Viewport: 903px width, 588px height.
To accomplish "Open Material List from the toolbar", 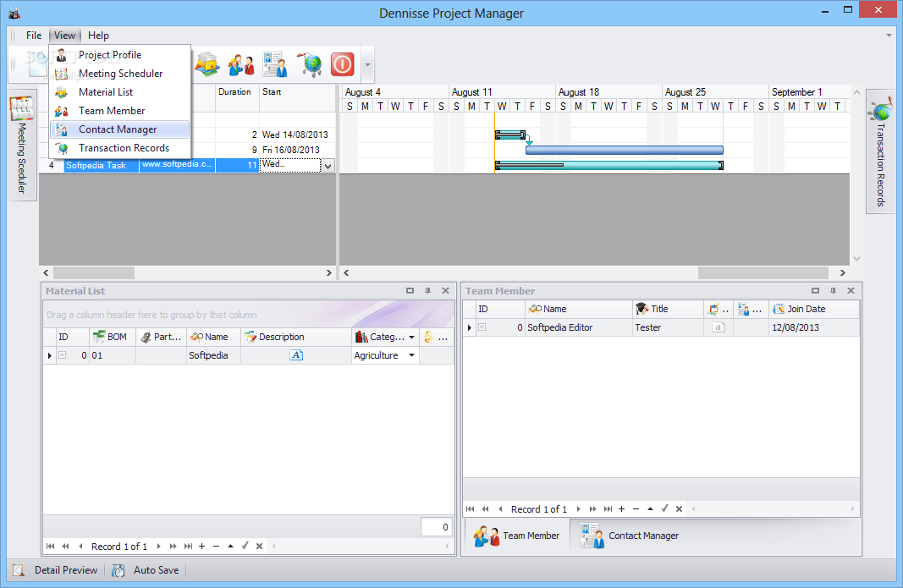I will point(206,64).
